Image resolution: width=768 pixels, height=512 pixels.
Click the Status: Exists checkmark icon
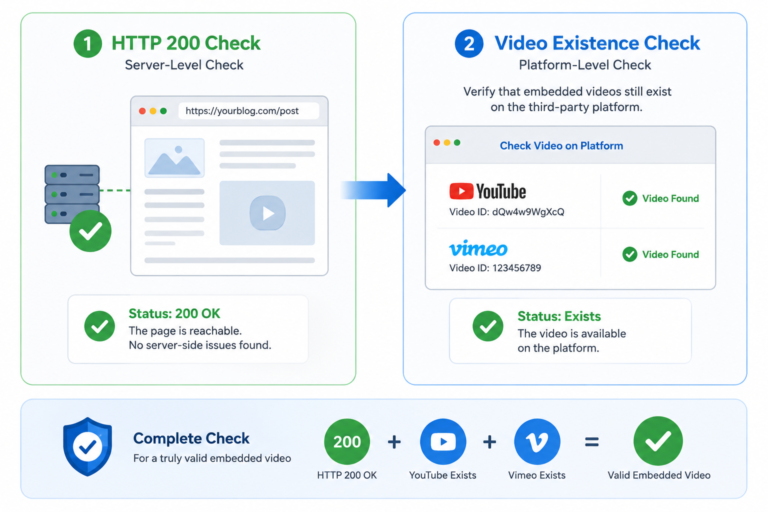click(x=488, y=326)
